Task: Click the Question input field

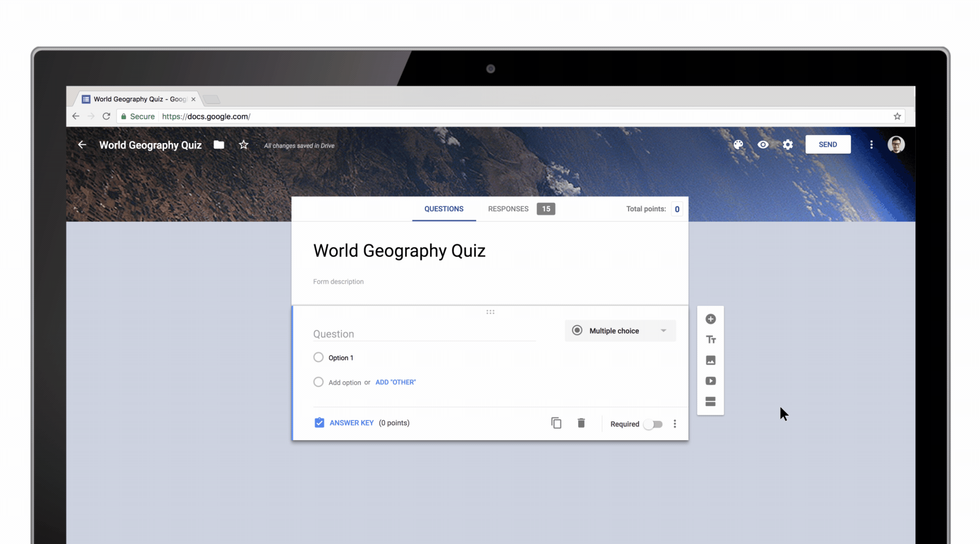Action: coord(424,334)
